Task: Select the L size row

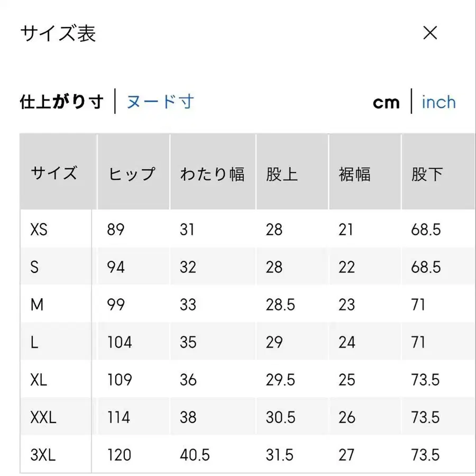Action: tap(34, 342)
